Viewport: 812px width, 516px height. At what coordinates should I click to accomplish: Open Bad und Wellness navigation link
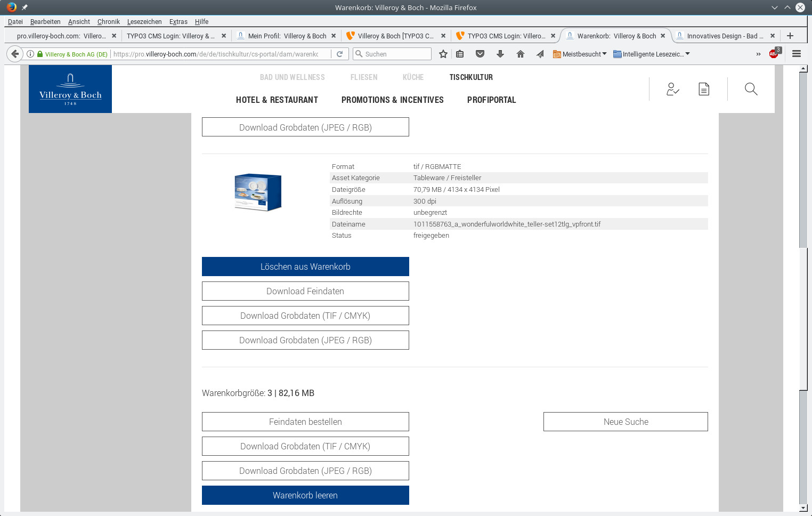(293, 77)
